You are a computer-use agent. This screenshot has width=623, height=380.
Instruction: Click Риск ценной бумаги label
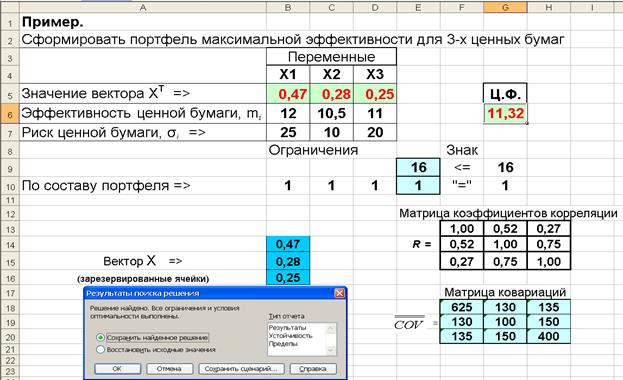pyautogui.click(x=114, y=132)
